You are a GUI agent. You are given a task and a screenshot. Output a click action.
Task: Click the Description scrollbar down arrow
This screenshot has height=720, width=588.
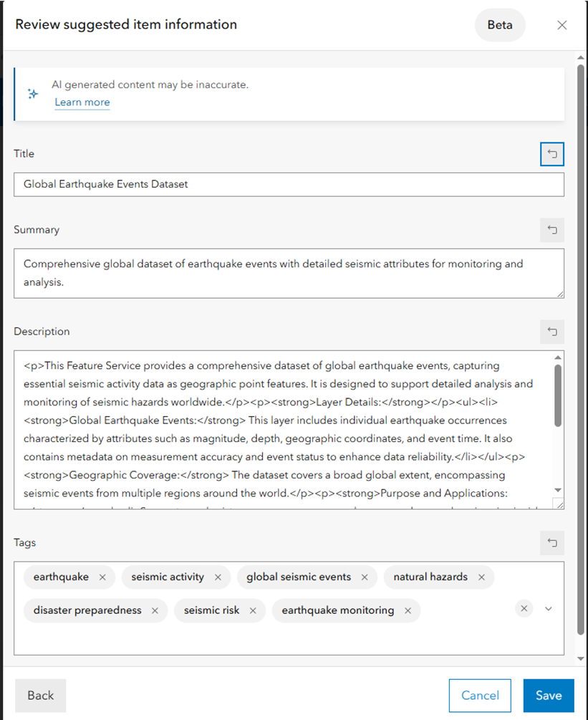click(558, 489)
